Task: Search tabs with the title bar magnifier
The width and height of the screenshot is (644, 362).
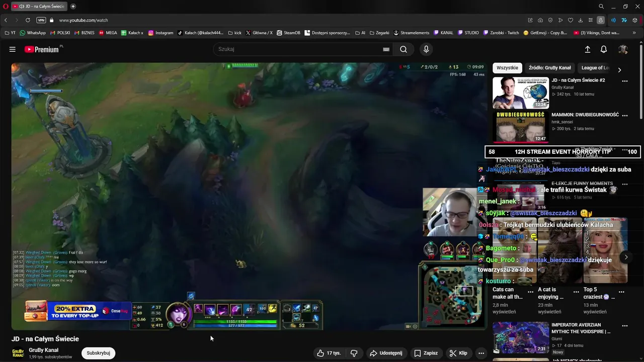Action: pyautogui.click(x=601, y=7)
